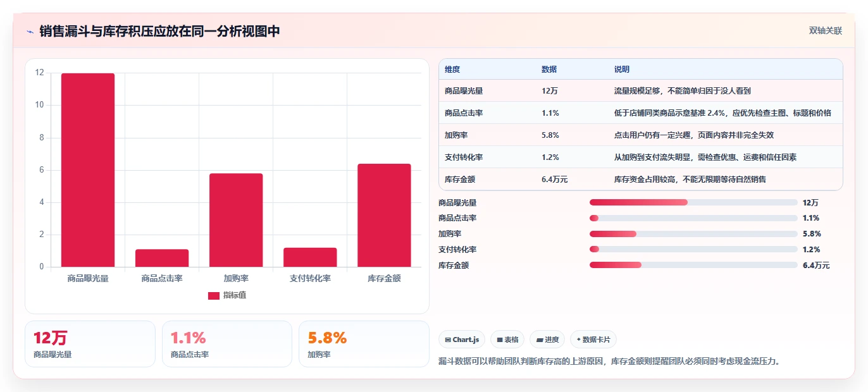This screenshot has width=868, height=392.
Task: Click the 商品曝光量 bar in the chart
Action: [88, 170]
